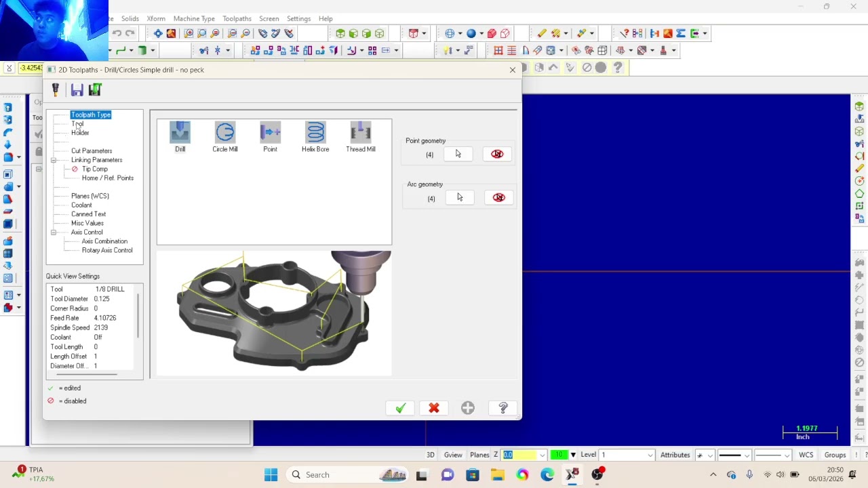The image size is (868, 488).
Task: Click Attributes in the status bar
Action: 675,455
